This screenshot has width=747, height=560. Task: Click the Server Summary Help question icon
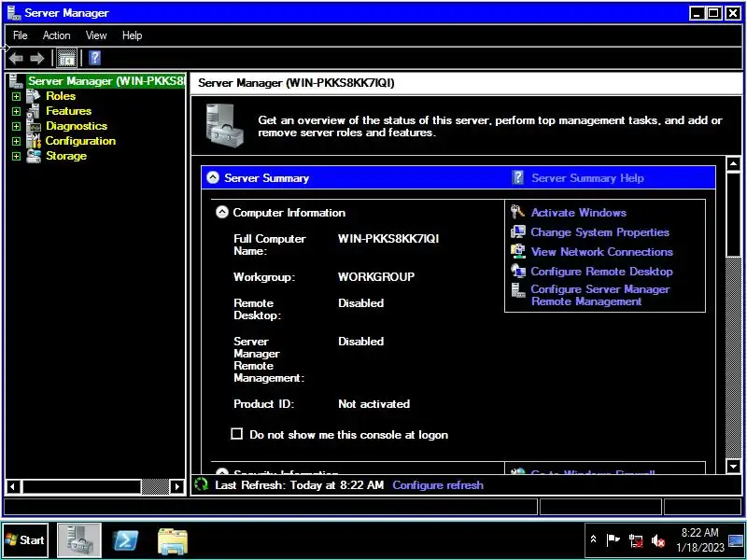pyautogui.click(x=518, y=177)
